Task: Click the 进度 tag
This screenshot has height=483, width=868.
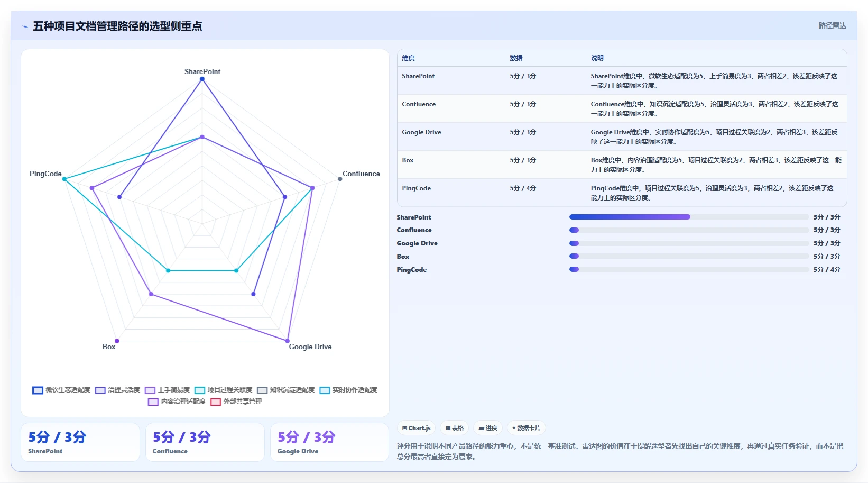Action: click(488, 428)
